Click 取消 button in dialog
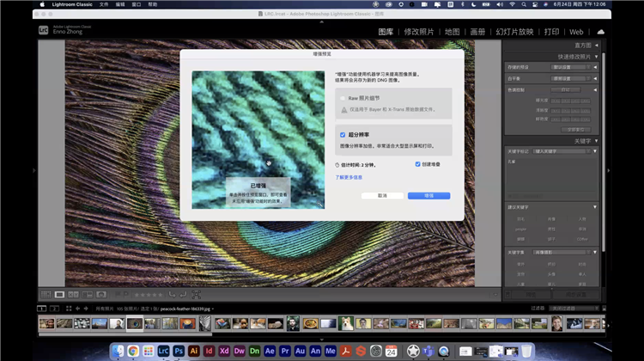The width and height of the screenshot is (644, 361). 382,196
